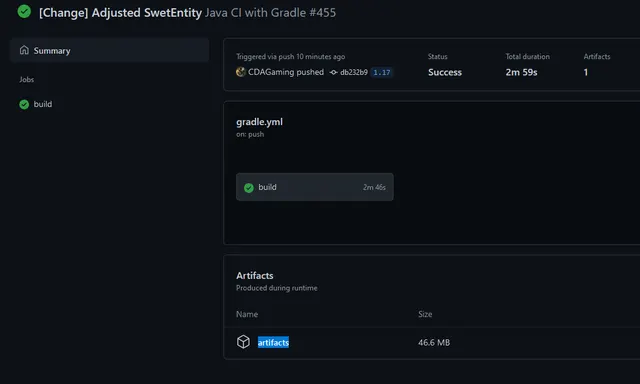This screenshot has height=384, width=640.
Task: Click the 2m 46s build duration
Action: [x=374, y=187]
